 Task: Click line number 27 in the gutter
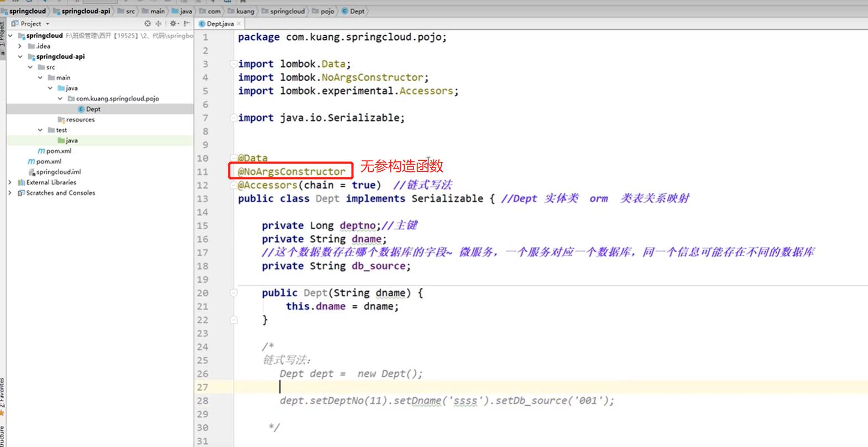coord(202,387)
